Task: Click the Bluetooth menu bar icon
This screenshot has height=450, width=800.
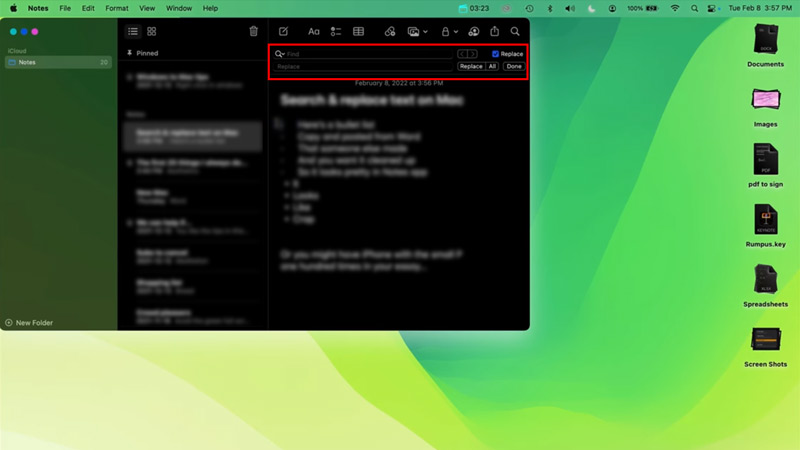Action: pos(549,8)
